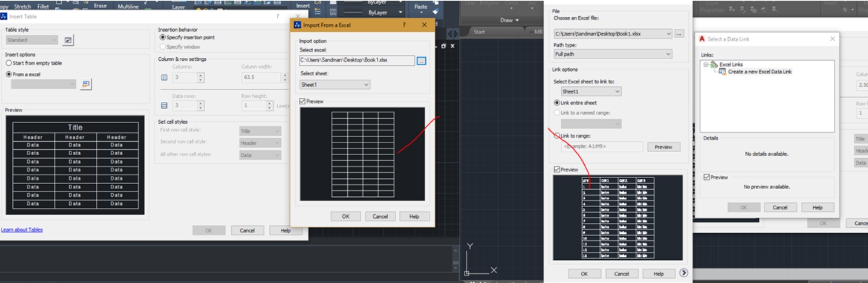Viewport: 868px width, 283px height.
Task: Click Cancel in Import From a Excel
Action: tap(380, 216)
